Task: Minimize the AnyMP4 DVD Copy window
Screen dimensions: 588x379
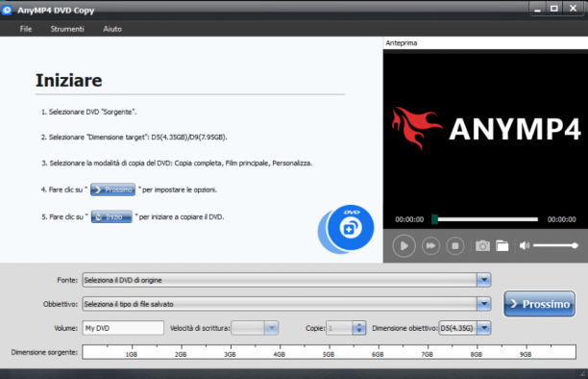Action: click(x=537, y=9)
